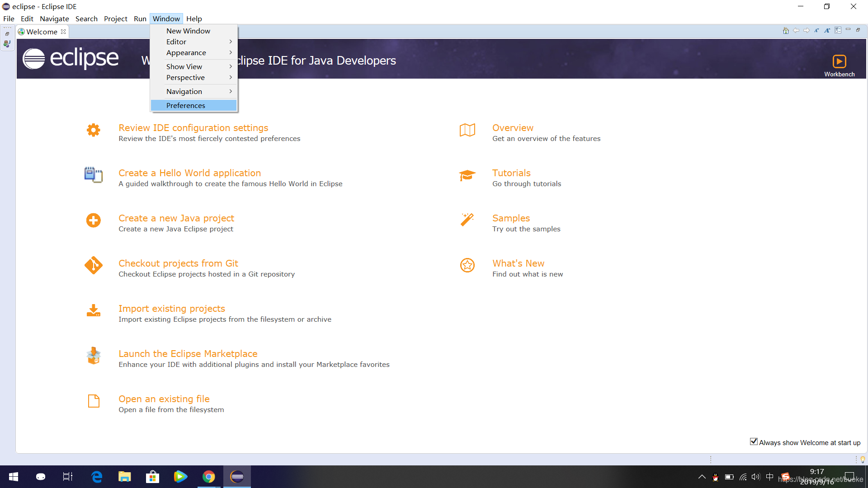Expand the Perspective submenu
Screen dimensions: 868x488
pyautogui.click(x=194, y=77)
